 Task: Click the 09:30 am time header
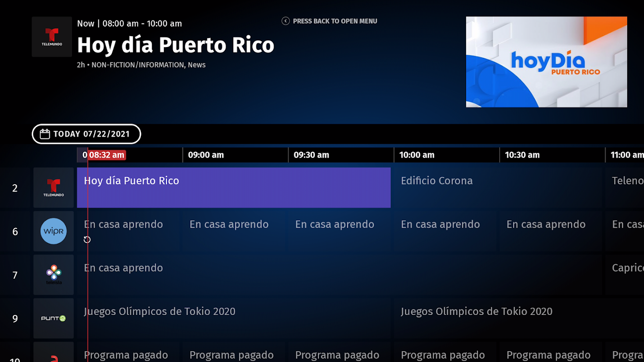pyautogui.click(x=312, y=155)
